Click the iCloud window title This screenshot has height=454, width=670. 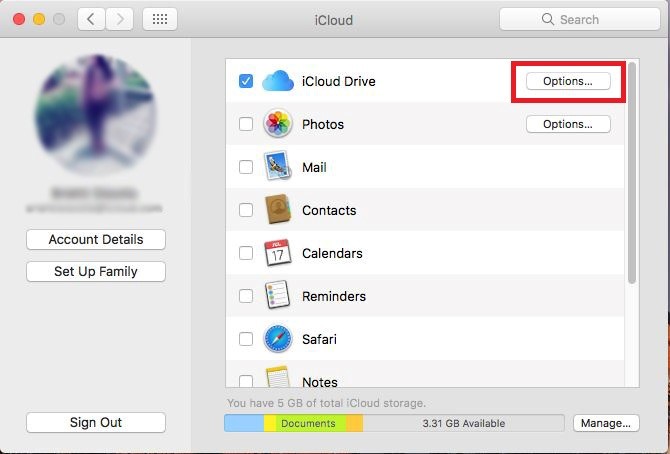[334, 20]
